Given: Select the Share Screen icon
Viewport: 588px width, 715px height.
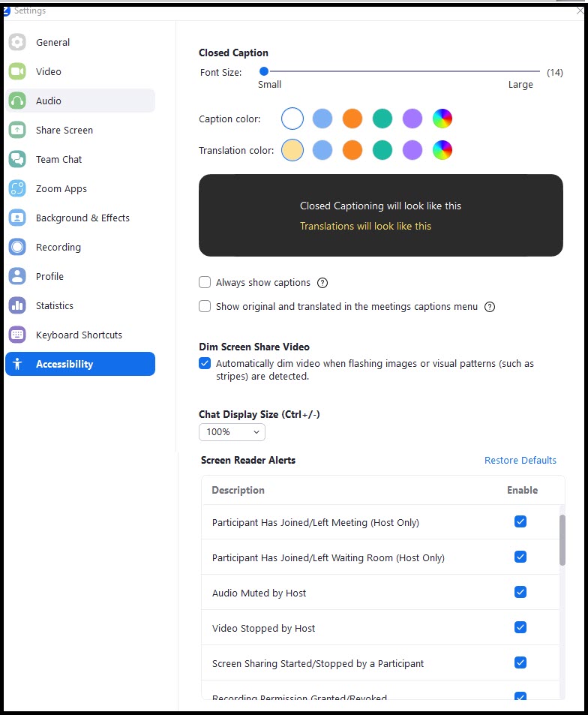Looking at the screenshot, I should tap(17, 130).
